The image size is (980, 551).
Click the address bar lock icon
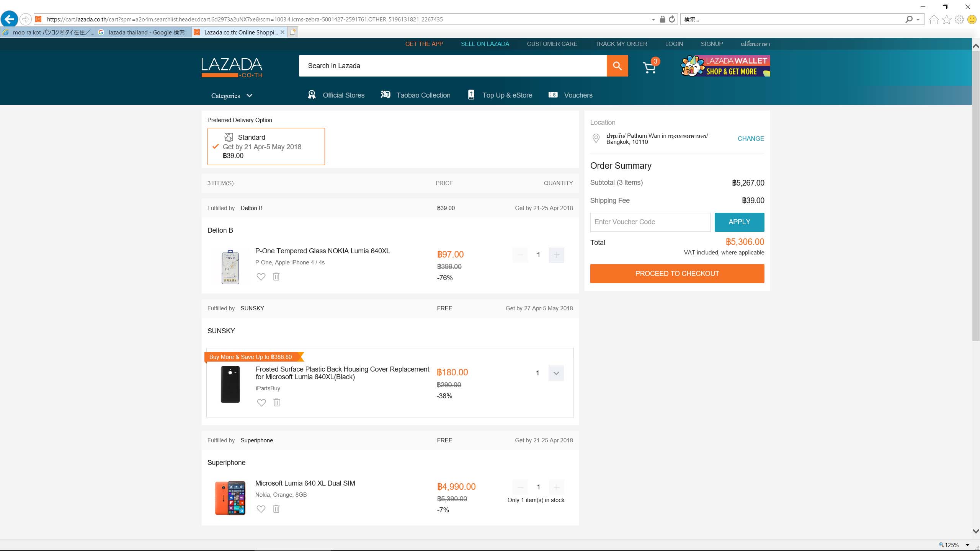tap(662, 19)
